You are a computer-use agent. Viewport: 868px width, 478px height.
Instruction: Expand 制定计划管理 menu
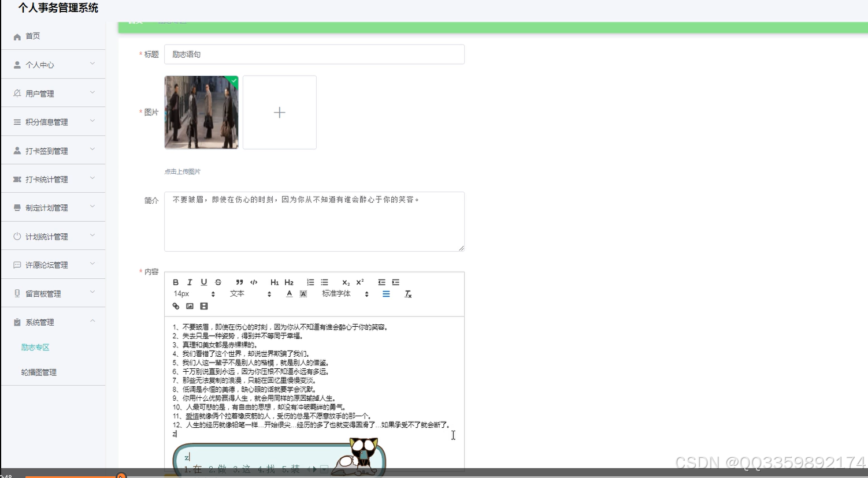tap(53, 207)
